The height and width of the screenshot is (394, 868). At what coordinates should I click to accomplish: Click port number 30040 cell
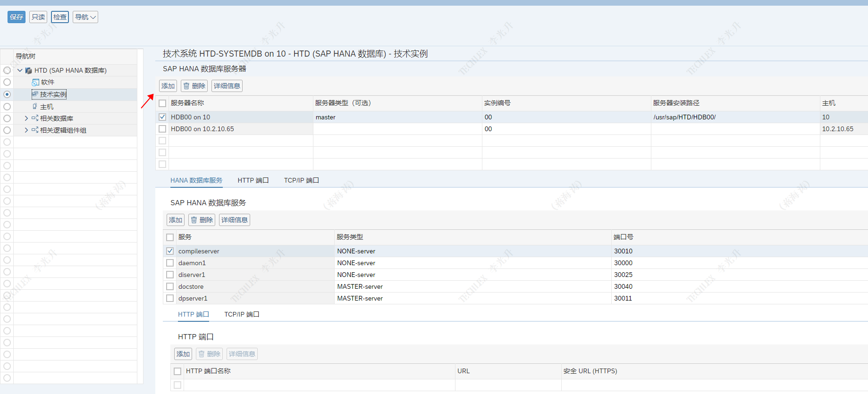740,286
